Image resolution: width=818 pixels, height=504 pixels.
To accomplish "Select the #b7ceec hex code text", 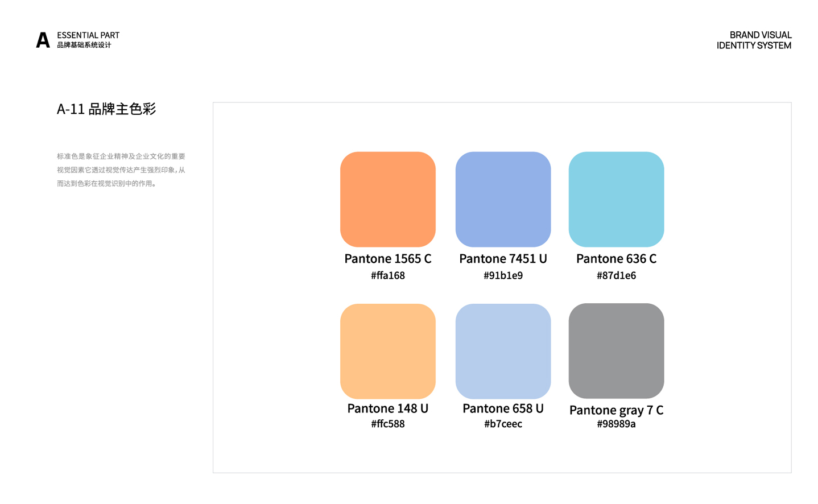I will pyautogui.click(x=503, y=424).
